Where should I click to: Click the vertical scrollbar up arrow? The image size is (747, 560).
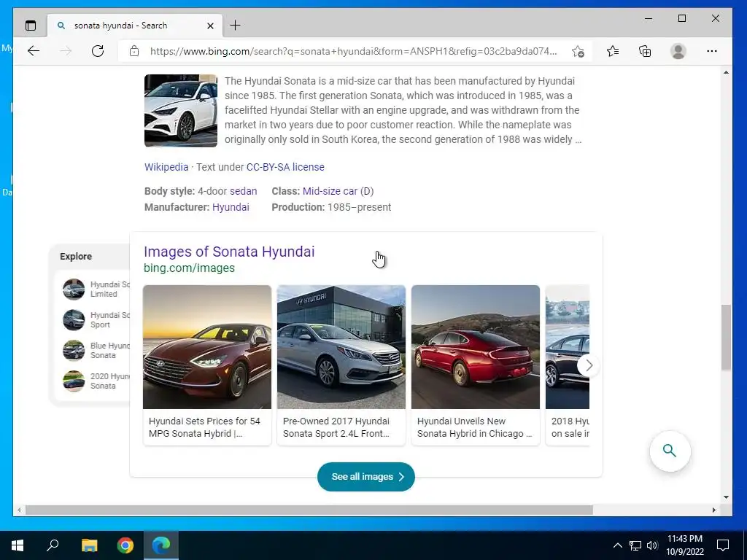[x=726, y=72]
